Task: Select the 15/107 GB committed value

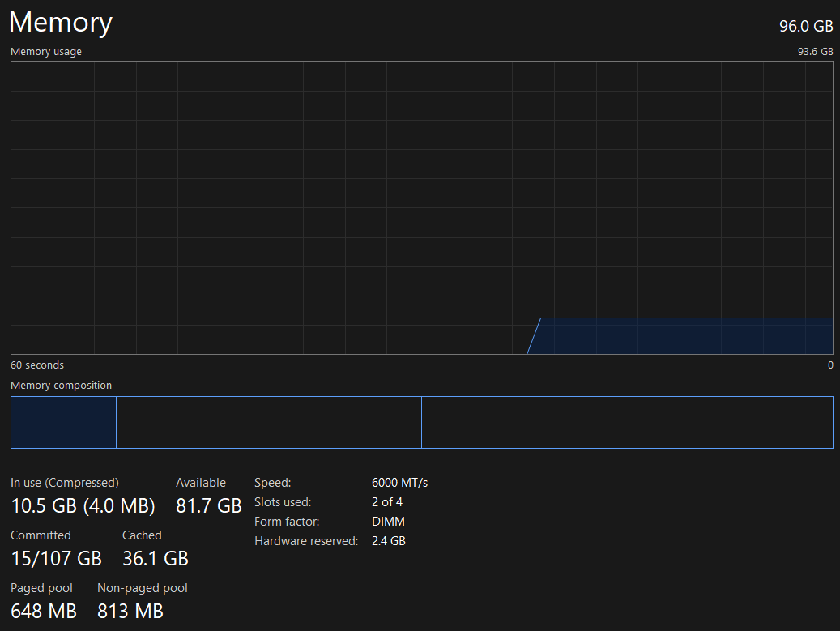Action: [56, 558]
